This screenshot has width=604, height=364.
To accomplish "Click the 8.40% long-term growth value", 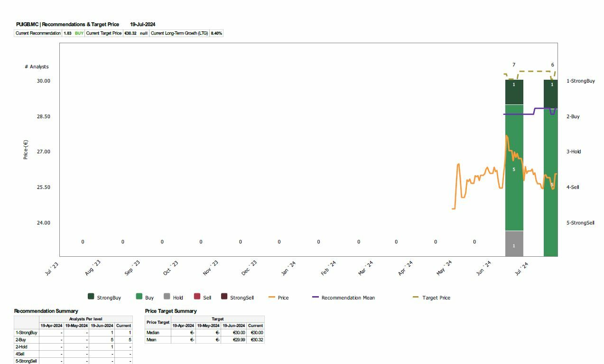I will click(x=216, y=33).
